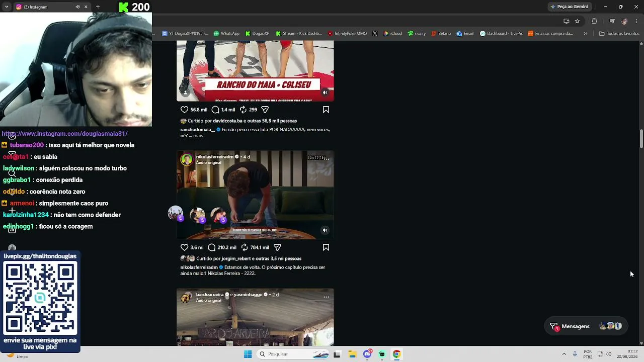Open File Explorer on taskbar
The height and width of the screenshot is (362, 644).
point(352,354)
